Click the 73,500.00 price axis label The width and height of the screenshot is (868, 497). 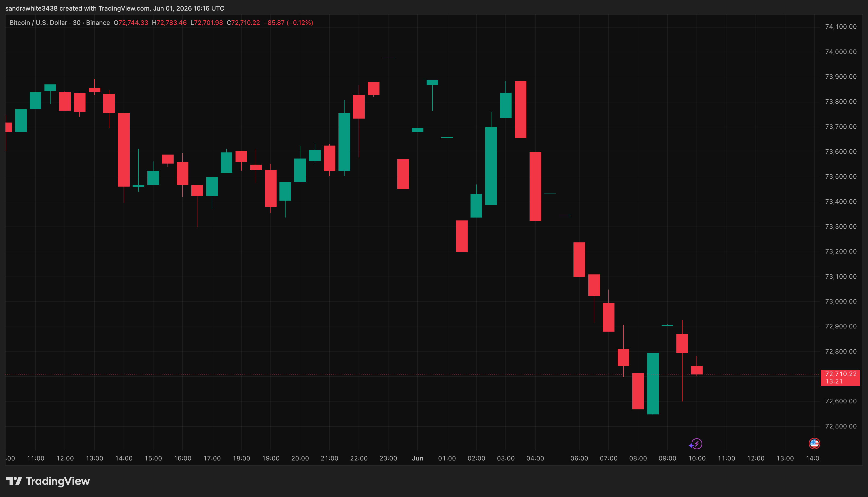pyautogui.click(x=841, y=177)
